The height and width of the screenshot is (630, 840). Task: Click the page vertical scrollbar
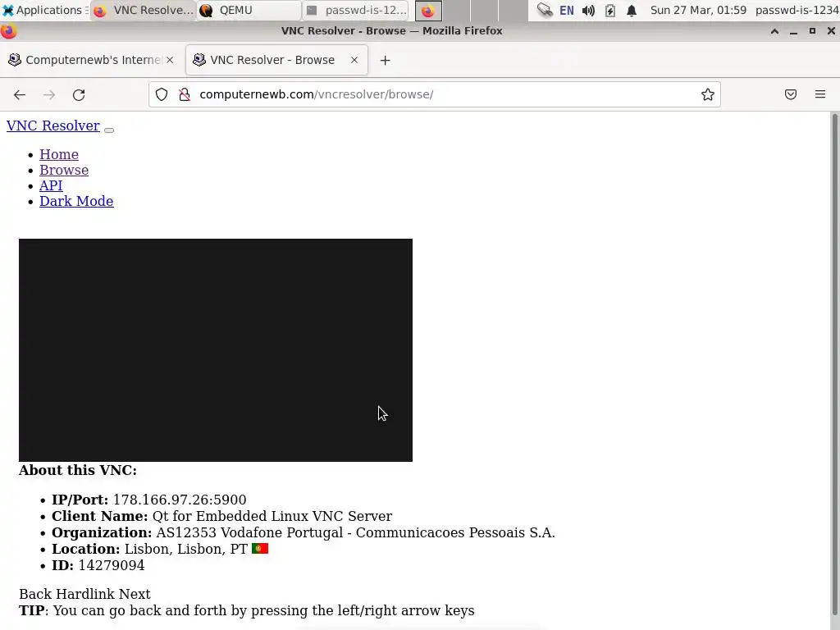tap(834, 364)
